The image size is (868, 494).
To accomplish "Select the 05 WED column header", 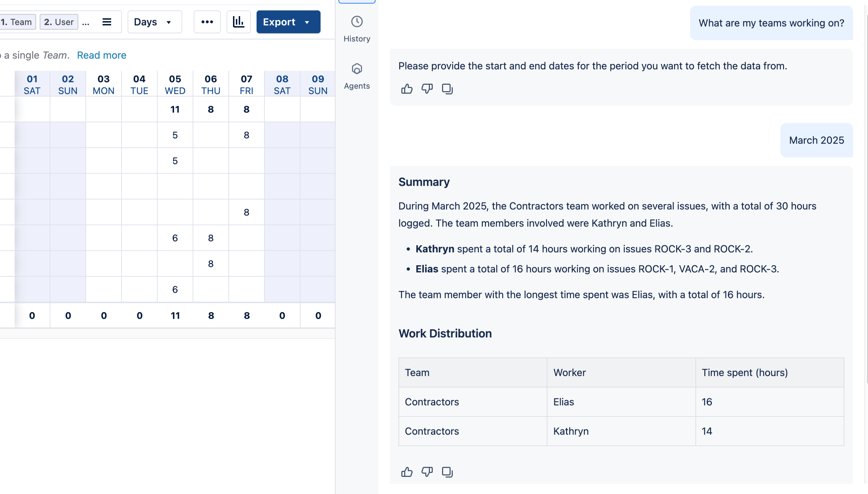I will coord(175,84).
